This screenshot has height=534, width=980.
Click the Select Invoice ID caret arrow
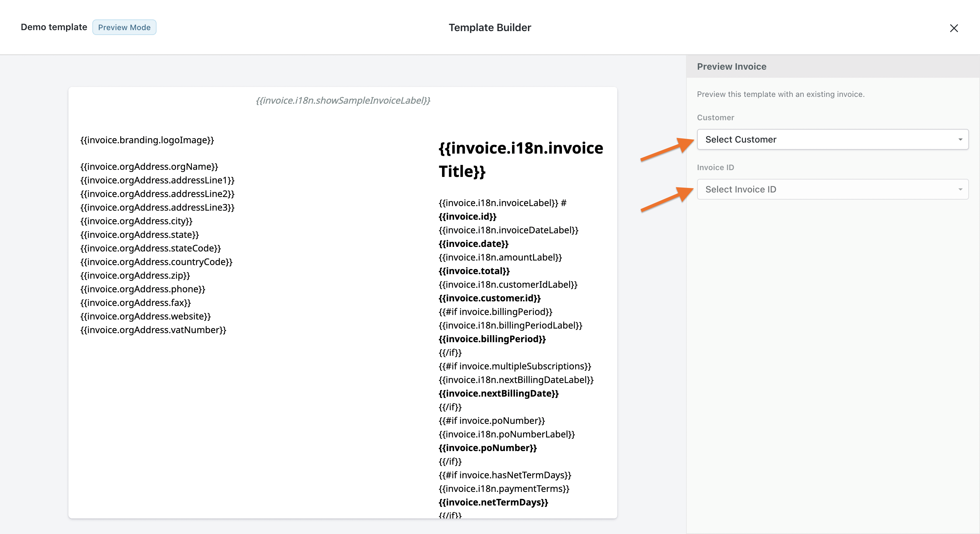pyautogui.click(x=960, y=190)
